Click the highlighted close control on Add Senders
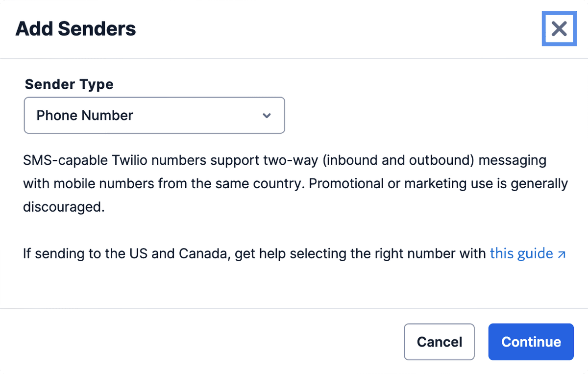Image resolution: width=588 pixels, height=374 pixels. pyautogui.click(x=559, y=28)
